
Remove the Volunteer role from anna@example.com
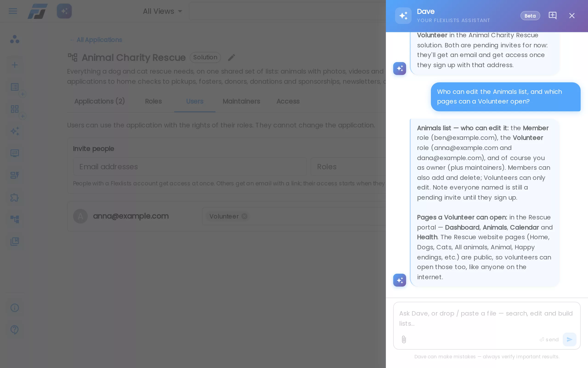click(x=244, y=216)
